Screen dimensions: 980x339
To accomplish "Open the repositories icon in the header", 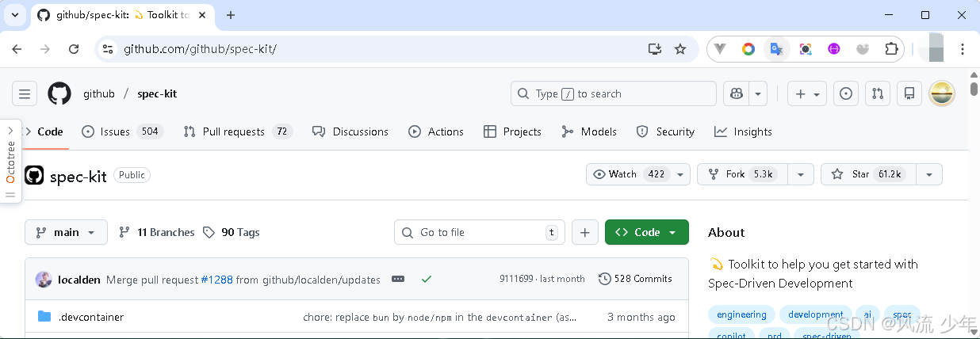I will click(x=909, y=93).
